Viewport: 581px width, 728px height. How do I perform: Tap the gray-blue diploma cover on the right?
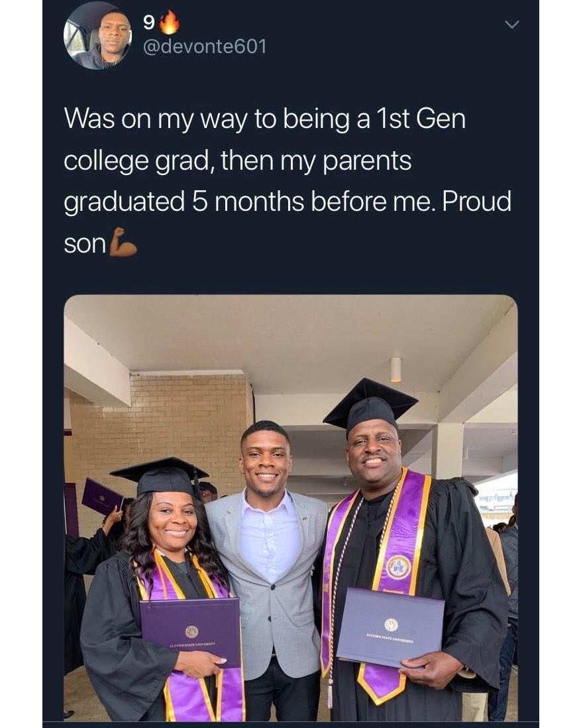click(x=390, y=627)
